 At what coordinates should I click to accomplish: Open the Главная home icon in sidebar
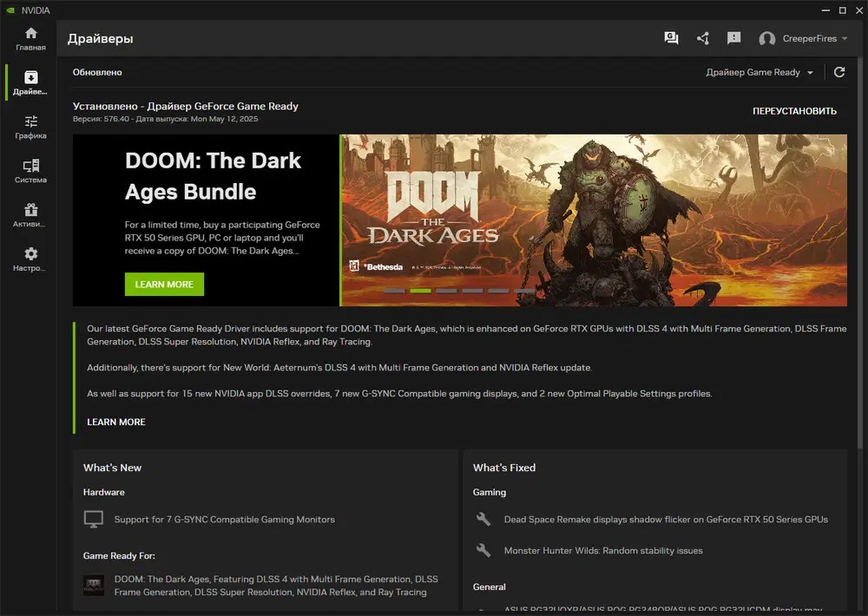point(31,39)
